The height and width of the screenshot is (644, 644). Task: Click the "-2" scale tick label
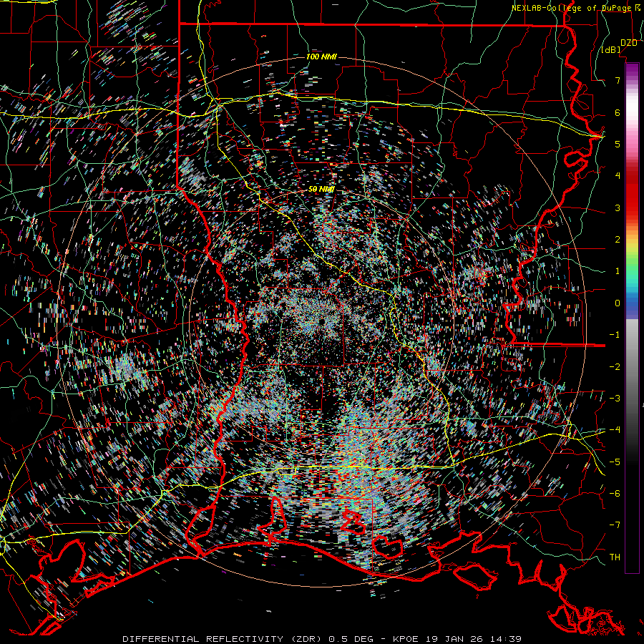615,367
